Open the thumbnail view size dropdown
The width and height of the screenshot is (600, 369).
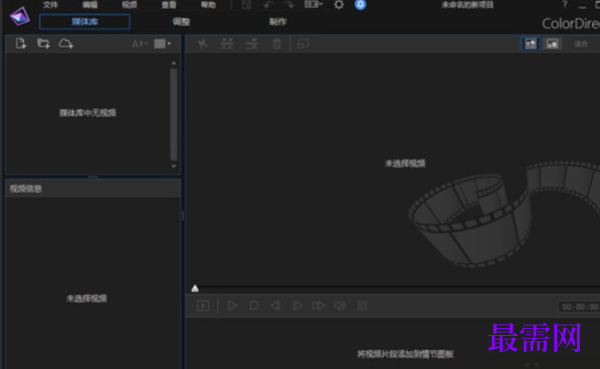[x=163, y=44]
